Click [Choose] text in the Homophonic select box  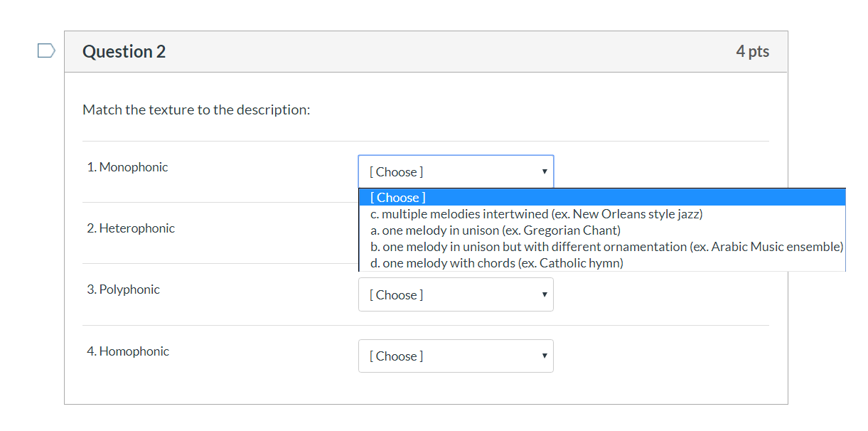(396, 356)
